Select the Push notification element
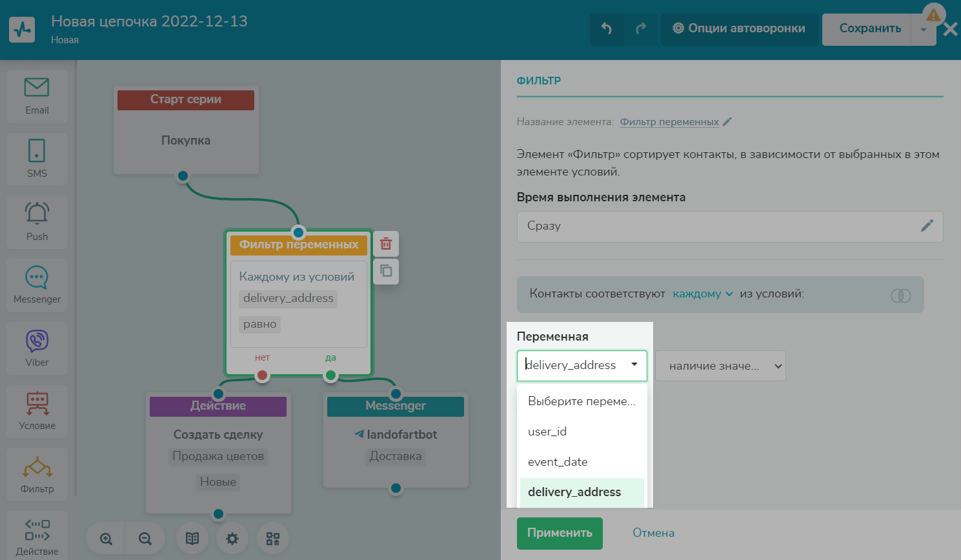The width and height of the screenshot is (961, 560). click(37, 222)
